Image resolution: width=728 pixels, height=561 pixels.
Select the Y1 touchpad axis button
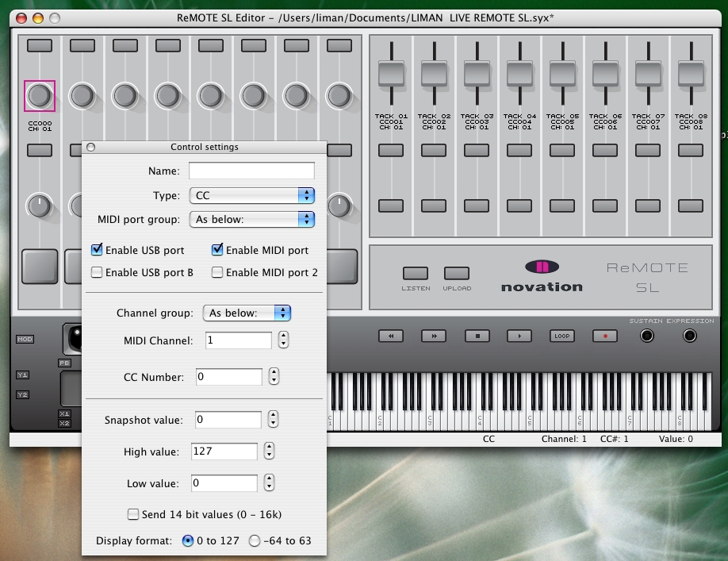(23, 375)
